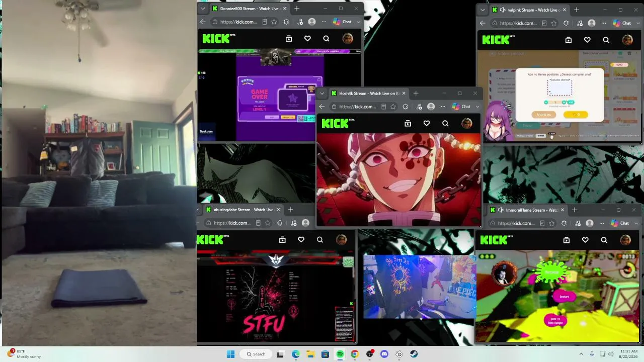The height and width of the screenshot is (362, 644).
Task: Open Spotify from the taskbar
Action: pos(340,354)
